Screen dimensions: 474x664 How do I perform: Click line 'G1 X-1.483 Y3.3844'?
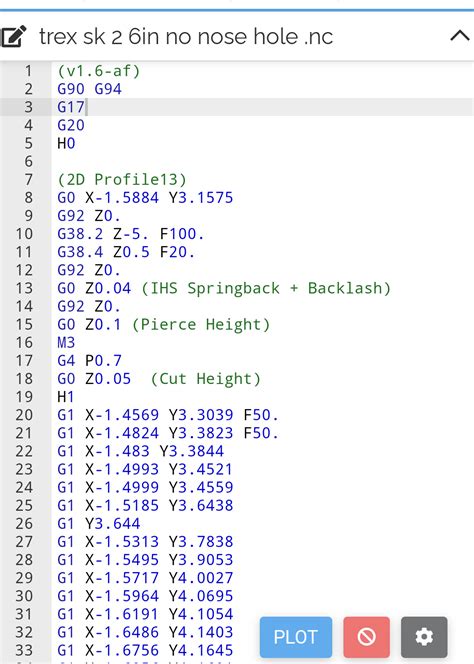[140, 451]
